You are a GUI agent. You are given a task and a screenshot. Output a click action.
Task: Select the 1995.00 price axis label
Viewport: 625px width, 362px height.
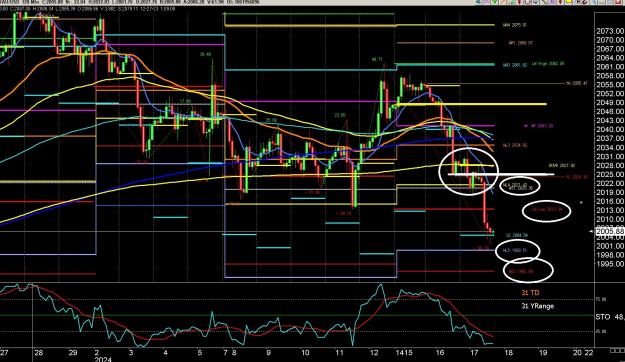tap(610, 264)
